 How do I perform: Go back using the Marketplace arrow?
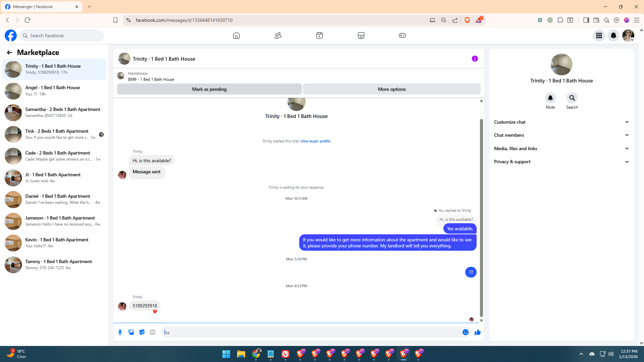click(x=9, y=52)
